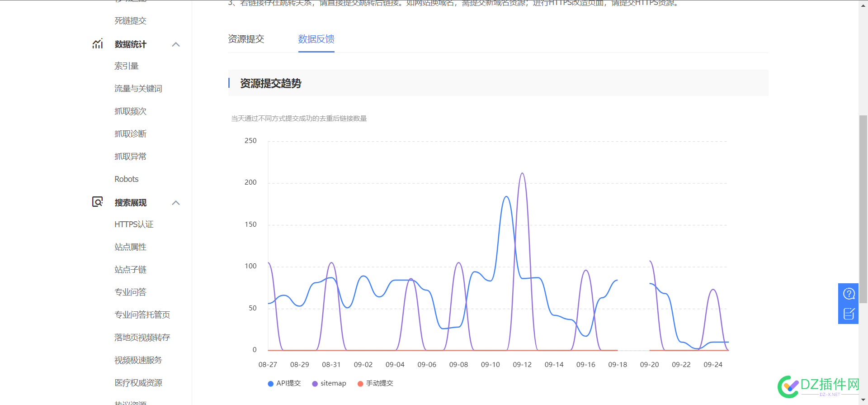Open 索引量 in the sidebar
868x405 pixels.
pos(127,66)
